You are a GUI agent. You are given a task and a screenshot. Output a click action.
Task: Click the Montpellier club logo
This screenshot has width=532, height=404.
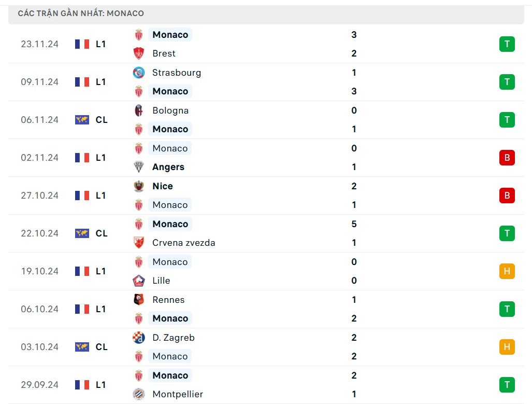point(138,394)
